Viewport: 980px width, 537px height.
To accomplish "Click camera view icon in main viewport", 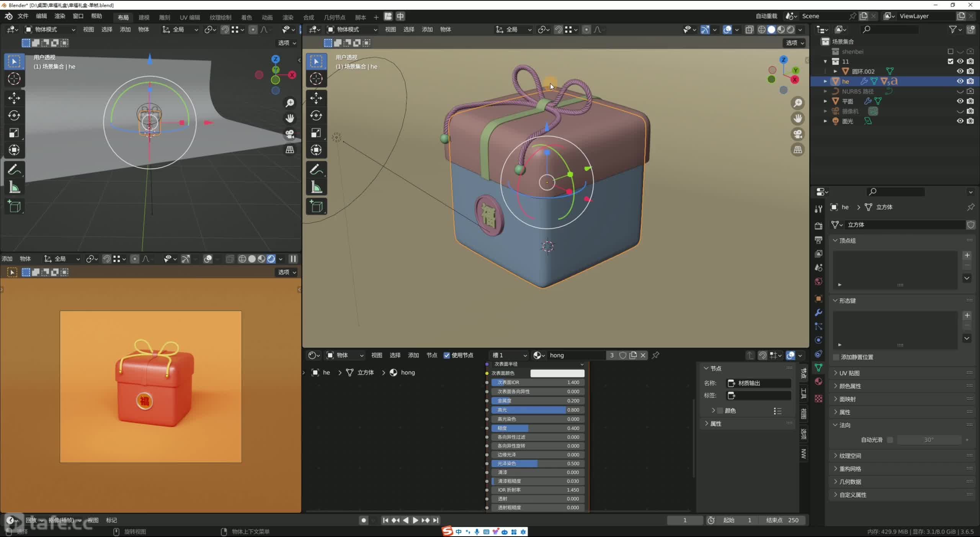I will (x=798, y=134).
